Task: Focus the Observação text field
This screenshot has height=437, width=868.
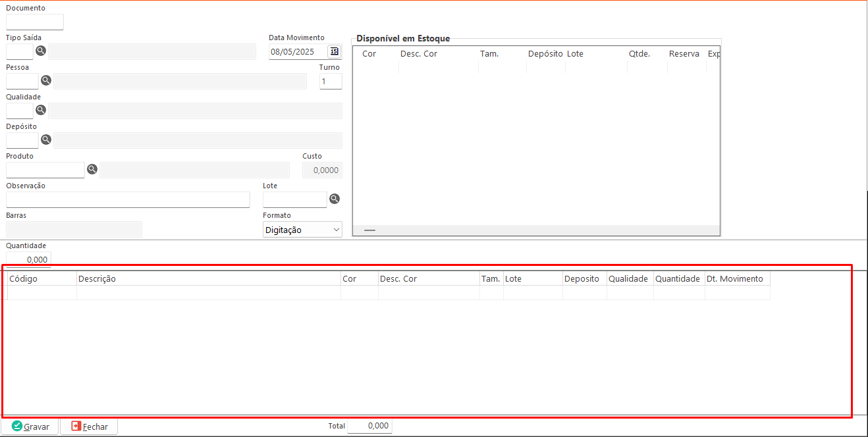Action: (x=128, y=199)
